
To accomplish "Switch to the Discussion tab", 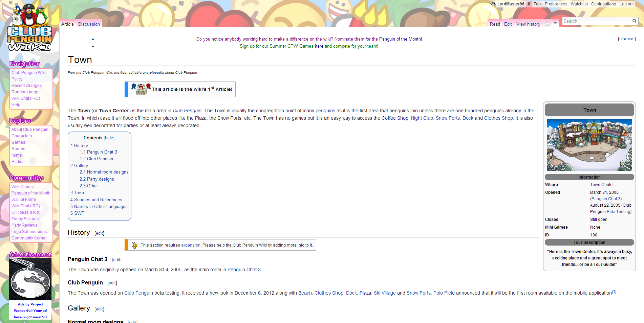I will click(89, 24).
